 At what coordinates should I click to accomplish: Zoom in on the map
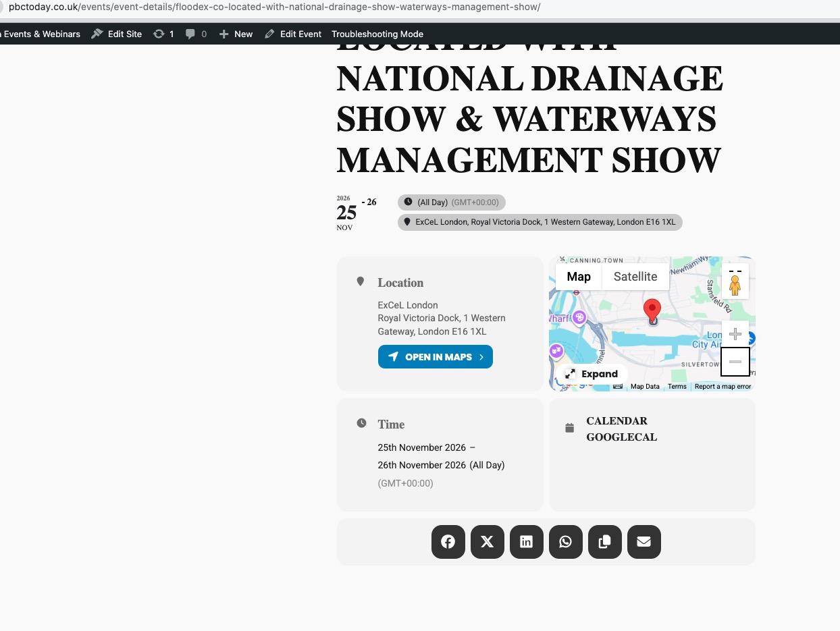pos(735,334)
